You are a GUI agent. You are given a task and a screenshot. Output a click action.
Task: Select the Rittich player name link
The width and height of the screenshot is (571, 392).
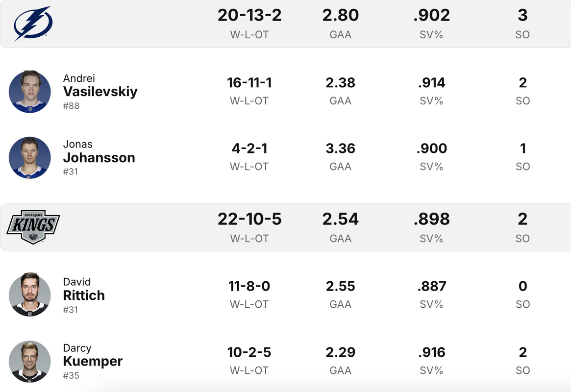click(84, 295)
